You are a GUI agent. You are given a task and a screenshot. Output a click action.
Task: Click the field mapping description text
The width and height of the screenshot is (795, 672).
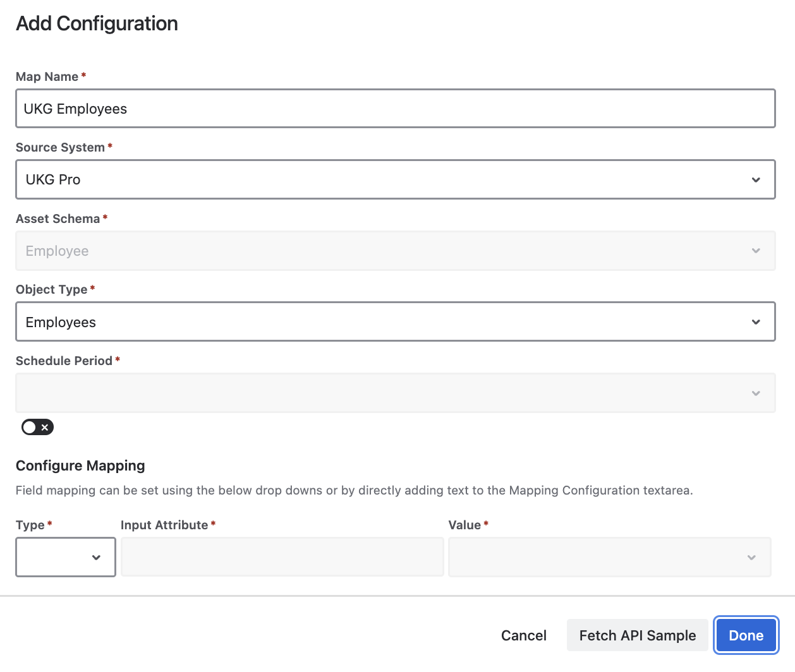pos(355,490)
